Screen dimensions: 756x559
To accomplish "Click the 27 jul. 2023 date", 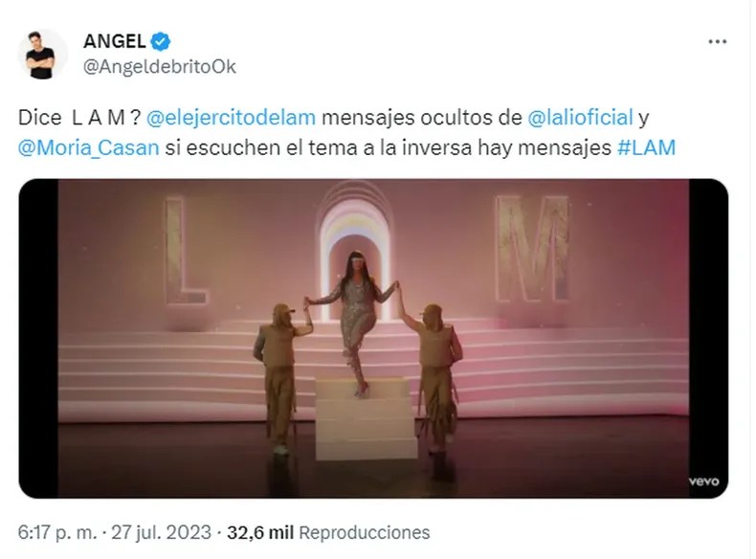I will coord(161,532).
